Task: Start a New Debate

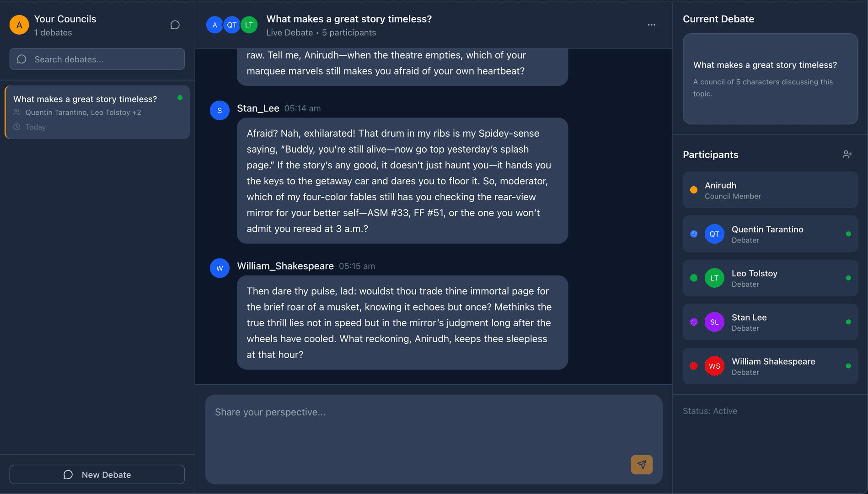Action: pos(97,475)
